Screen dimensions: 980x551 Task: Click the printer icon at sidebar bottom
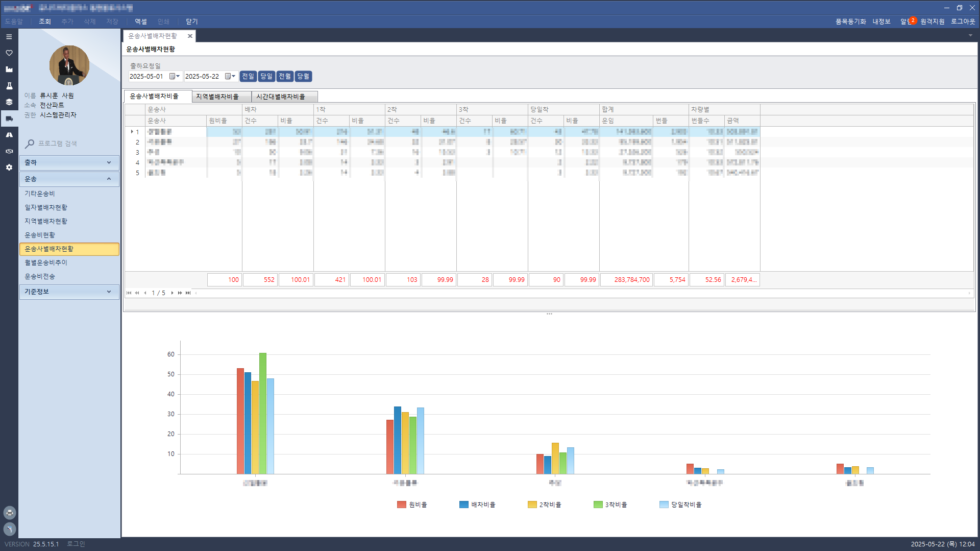pos(10,513)
